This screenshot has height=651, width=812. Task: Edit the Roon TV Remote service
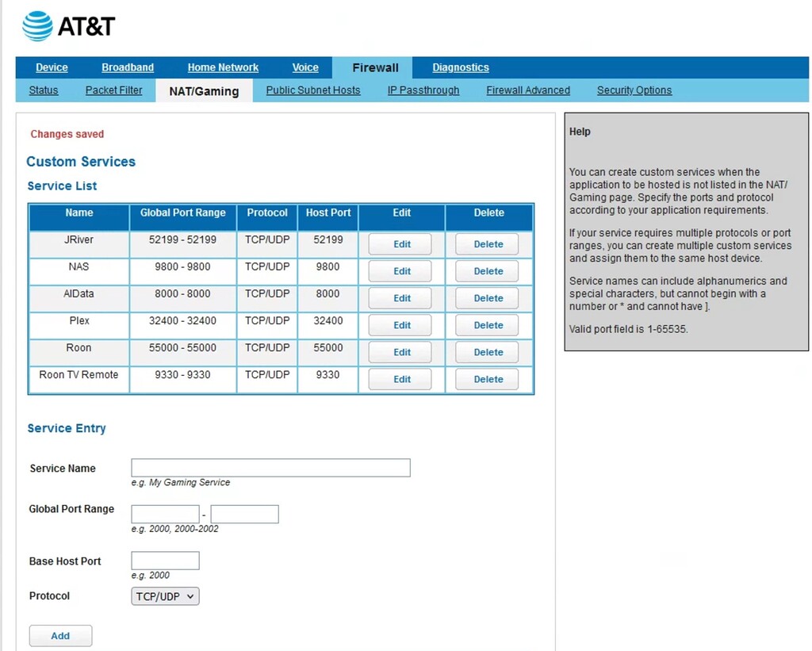pyautogui.click(x=400, y=378)
